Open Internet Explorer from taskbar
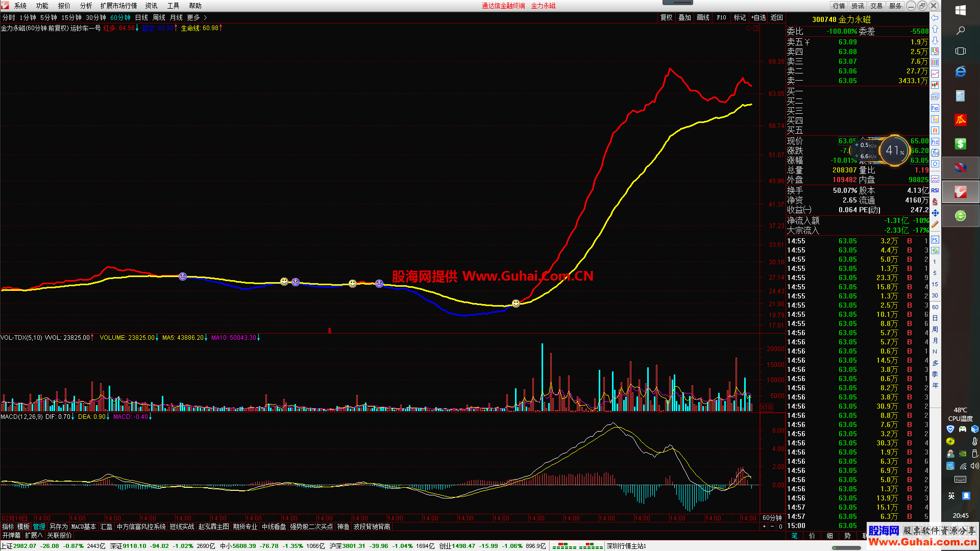Image resolution: width=980 pixels, height=551 pixels. [x=960, y=72]
